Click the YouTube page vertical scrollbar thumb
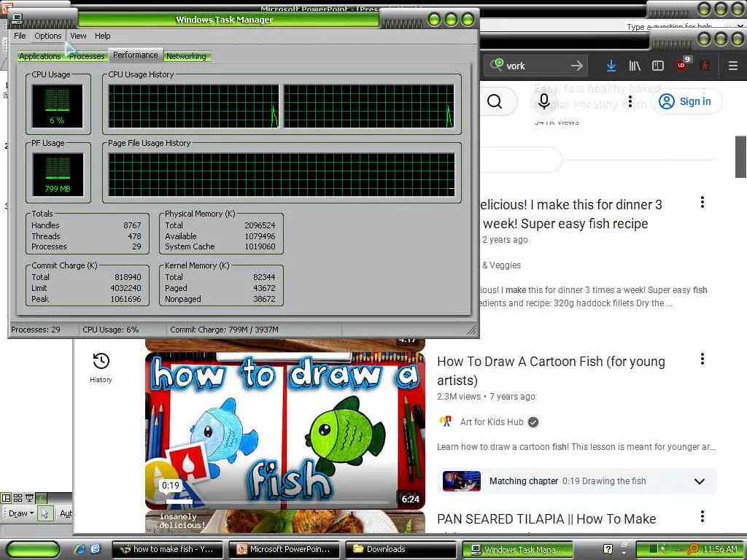Screen dimensions: 747x560 741,156
